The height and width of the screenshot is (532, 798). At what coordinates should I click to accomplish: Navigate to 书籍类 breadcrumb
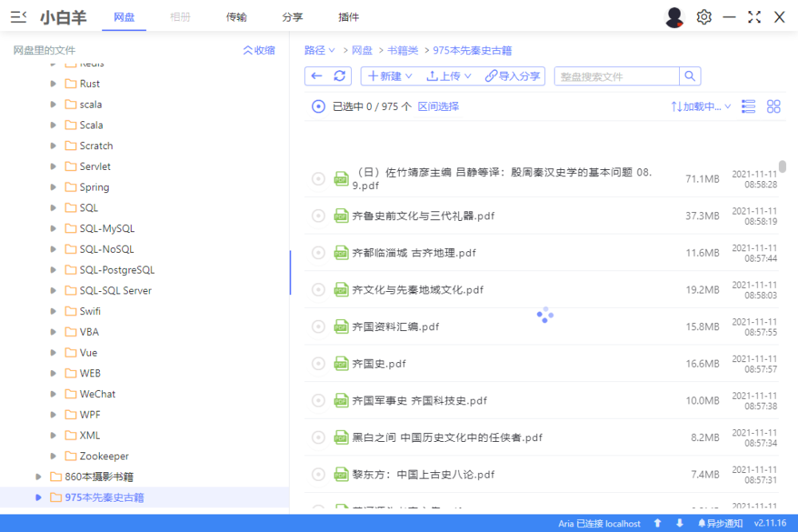pos(402,50)
